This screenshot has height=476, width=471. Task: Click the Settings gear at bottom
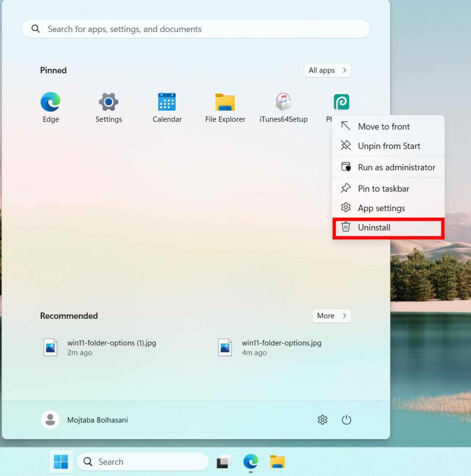[322, 420]
